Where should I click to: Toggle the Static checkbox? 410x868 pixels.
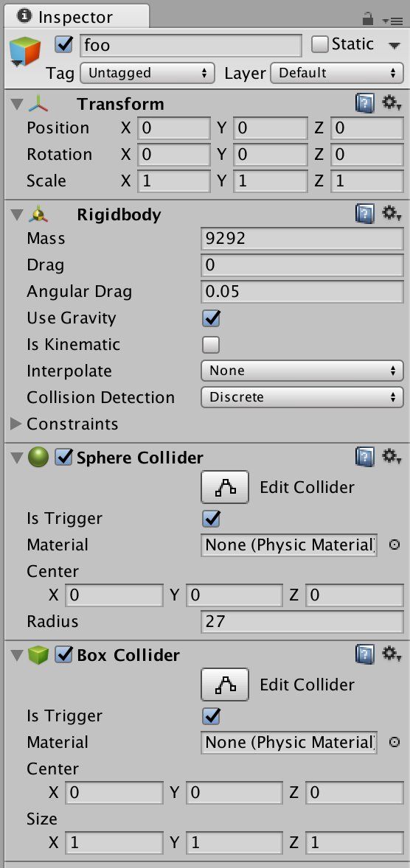(x=320, y=44)
